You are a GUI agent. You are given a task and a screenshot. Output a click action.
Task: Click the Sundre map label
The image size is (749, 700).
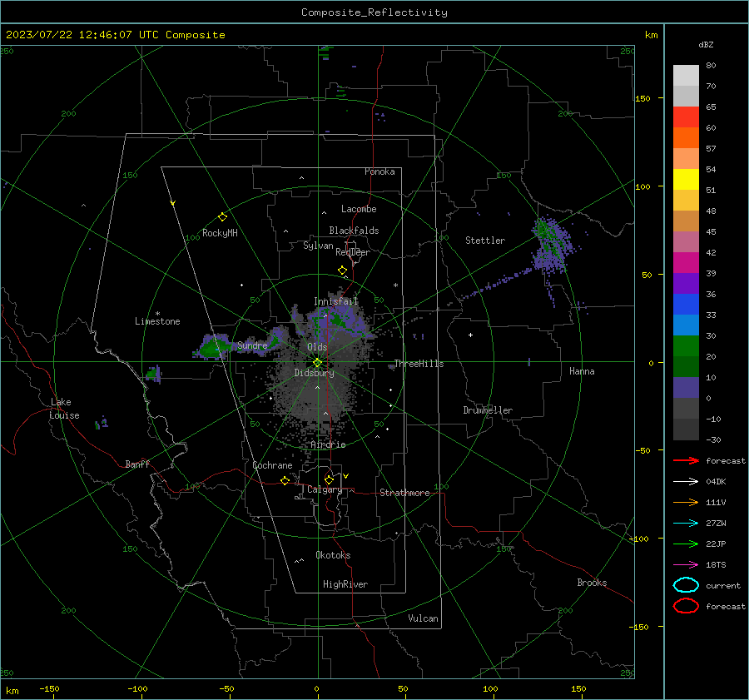pyautogui.click(x=252, y=345)
